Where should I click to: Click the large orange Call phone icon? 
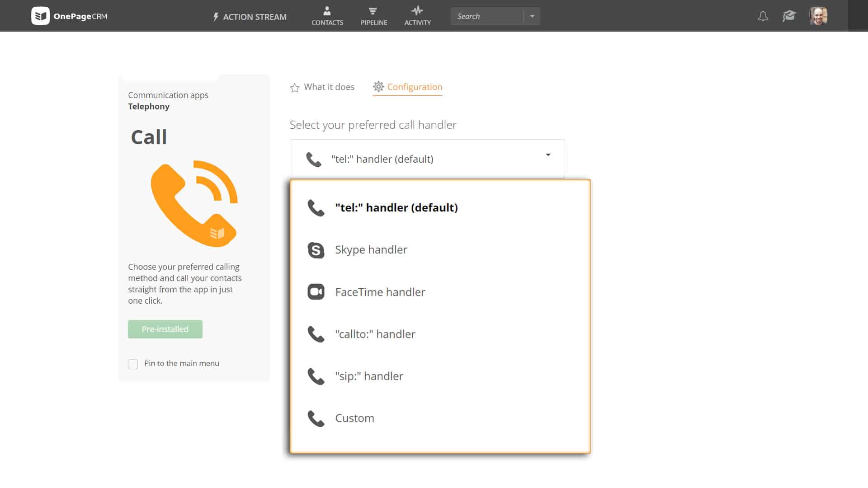[194, 203]
